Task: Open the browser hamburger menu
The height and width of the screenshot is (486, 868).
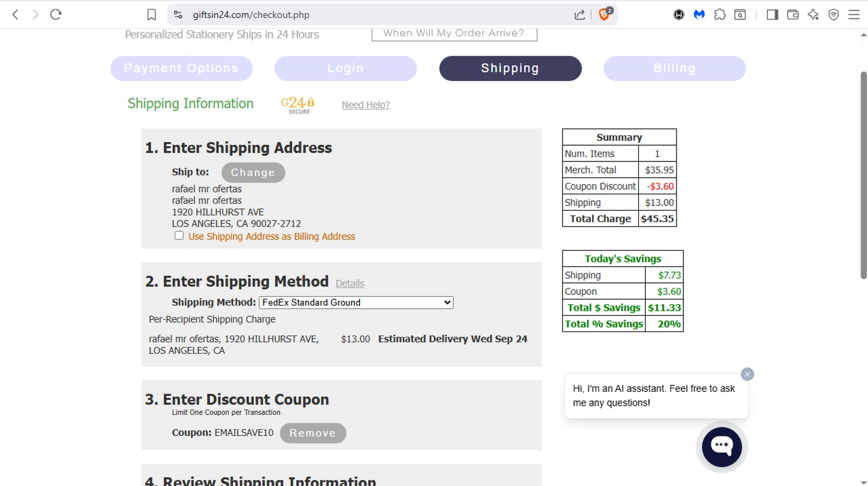Action: tap(854, 14)
